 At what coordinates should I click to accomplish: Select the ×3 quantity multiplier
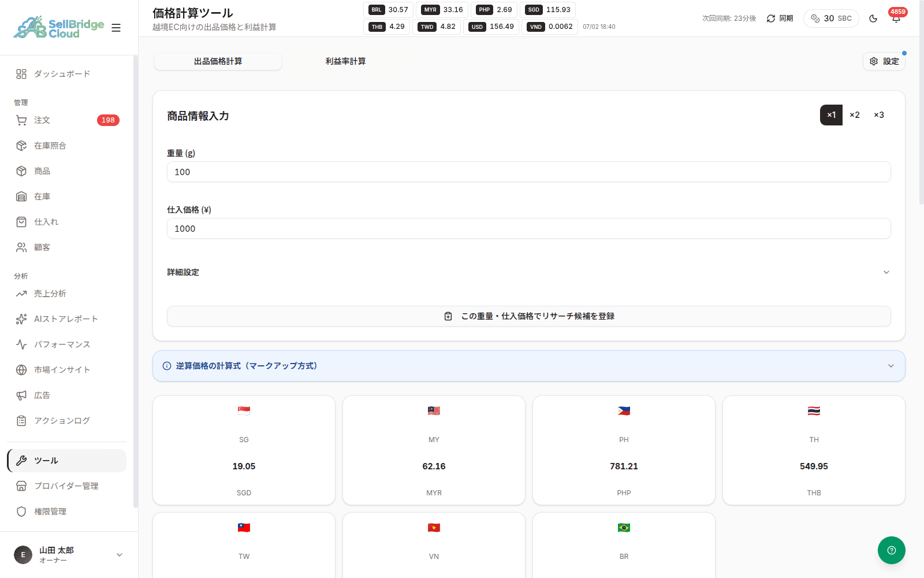(x=879, y=115)
